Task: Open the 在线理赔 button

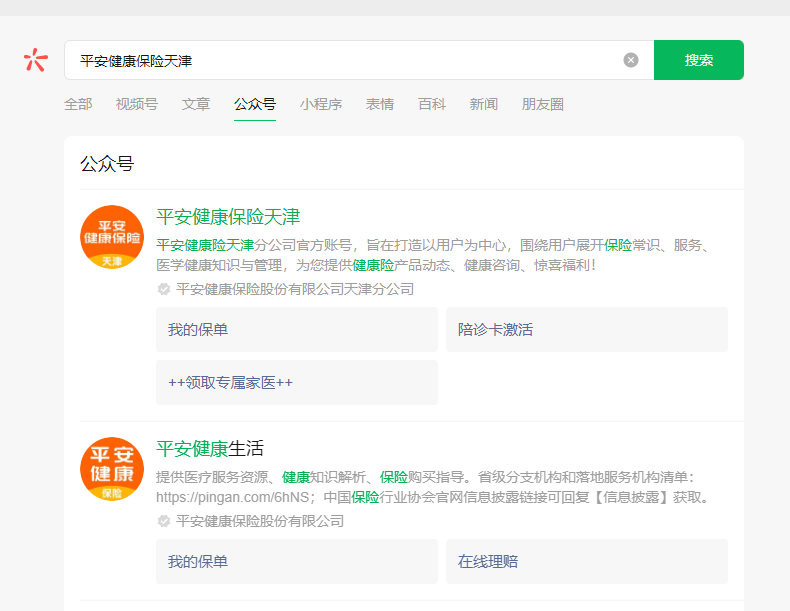Action: click(586, 561)
